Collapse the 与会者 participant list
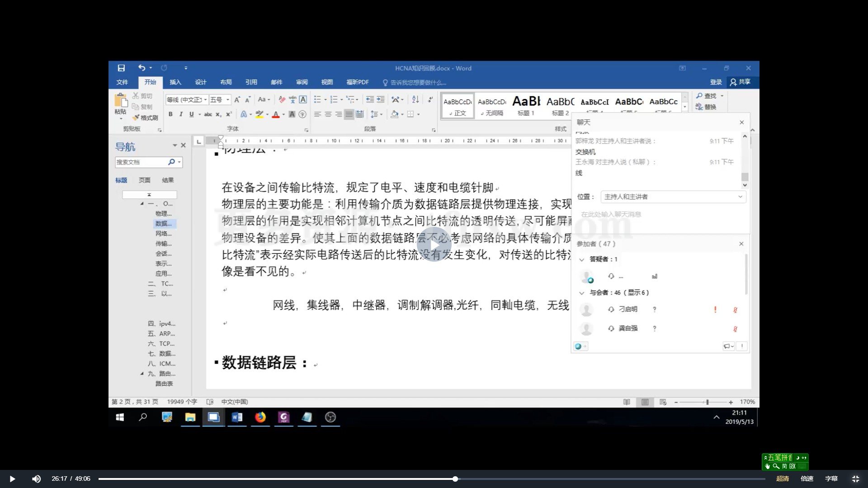Image resolution: width=868 pixels, height=488 pixels. 581,292
